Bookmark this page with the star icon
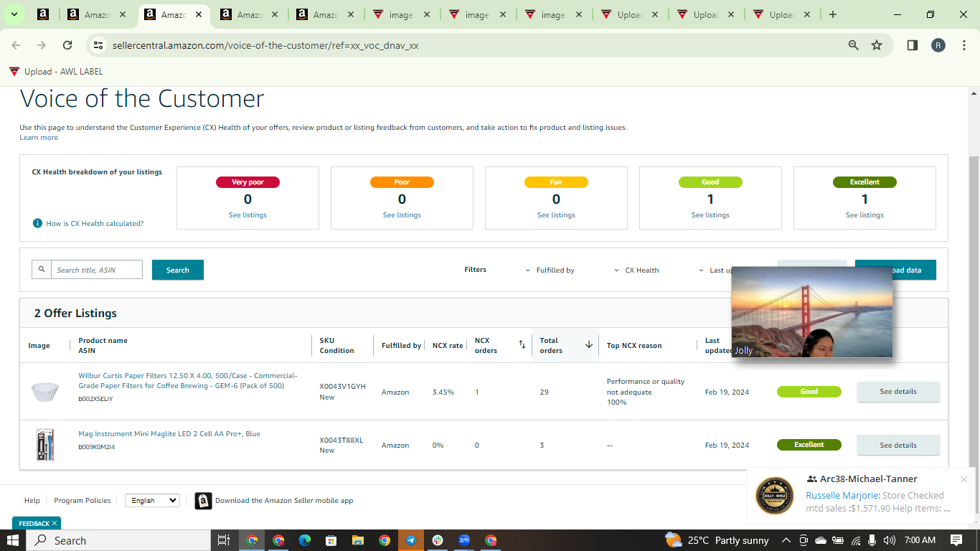This screenshot has height=551, width=980. tap(877, 45)
